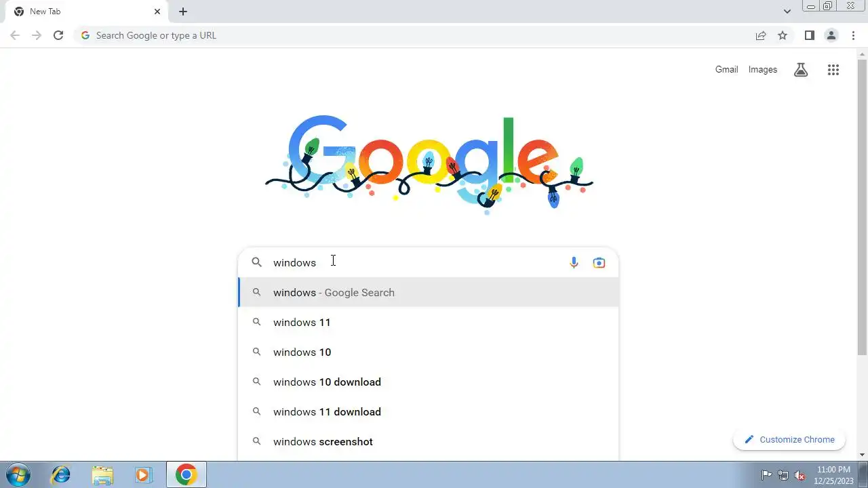868x488 pixels.
Task: Choose windows 11 download suggestion
Action: [428, 411]
